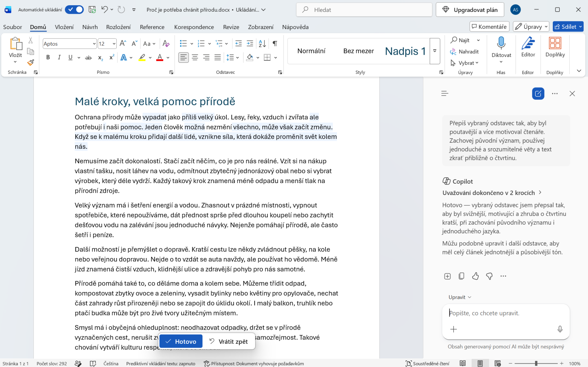Toggle bold formatting
The image size is (588, 367).
point(48,57)
